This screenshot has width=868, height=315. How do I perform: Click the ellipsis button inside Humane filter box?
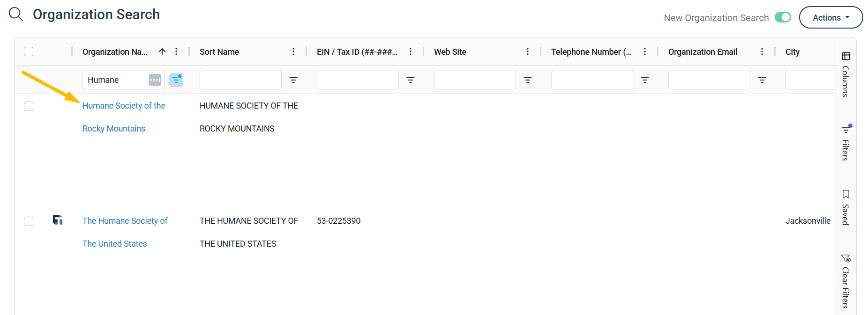[x=155, y=80]
